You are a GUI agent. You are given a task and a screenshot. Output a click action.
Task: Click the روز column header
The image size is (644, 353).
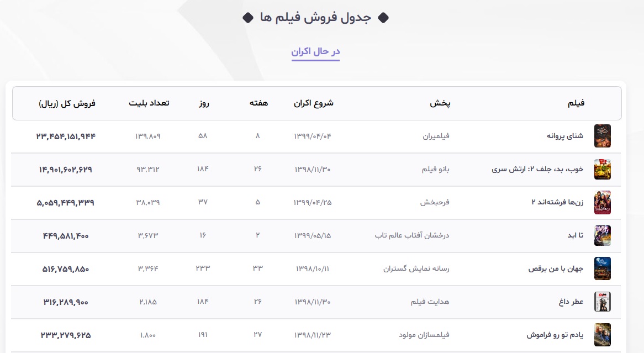pos(204,103)
